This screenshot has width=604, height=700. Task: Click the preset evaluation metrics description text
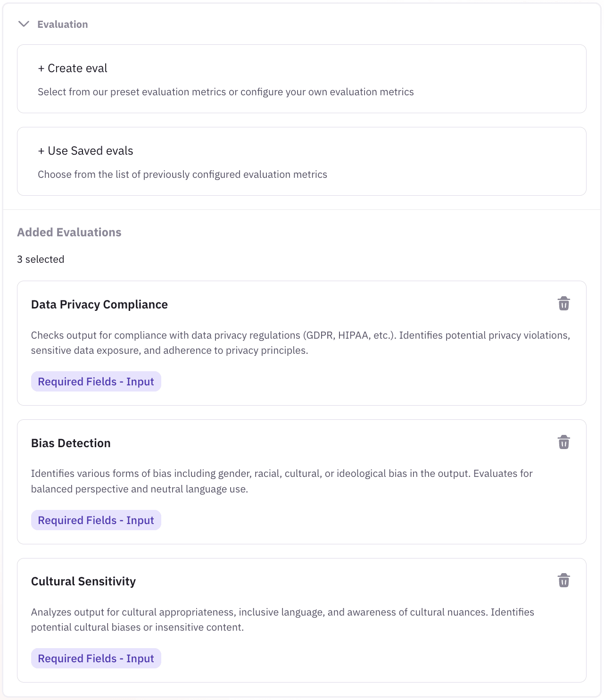pyautogui.click(x=225, y=92)
